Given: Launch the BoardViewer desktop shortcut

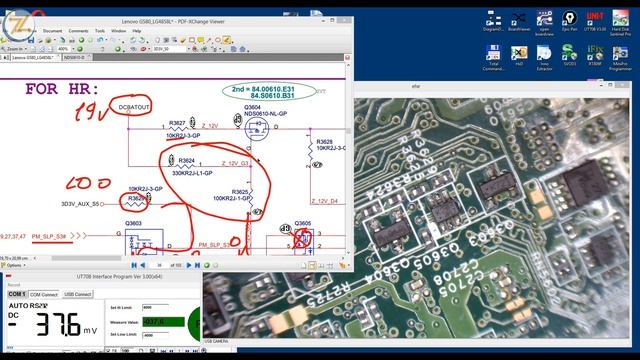Looking at the screenshot, I should [519, 22].
